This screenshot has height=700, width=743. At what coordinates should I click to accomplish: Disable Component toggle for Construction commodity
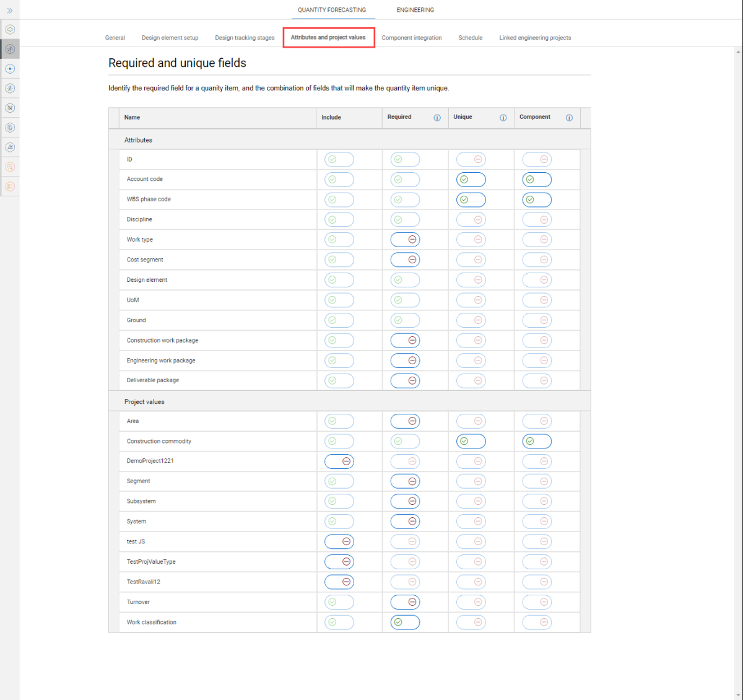(x=537, y=441)
